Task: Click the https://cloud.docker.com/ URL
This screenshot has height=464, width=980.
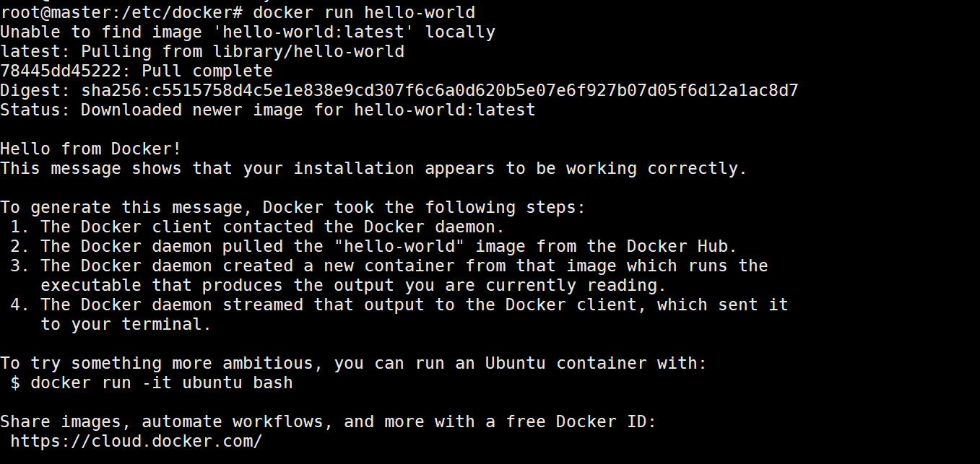Action: point(136,441)
